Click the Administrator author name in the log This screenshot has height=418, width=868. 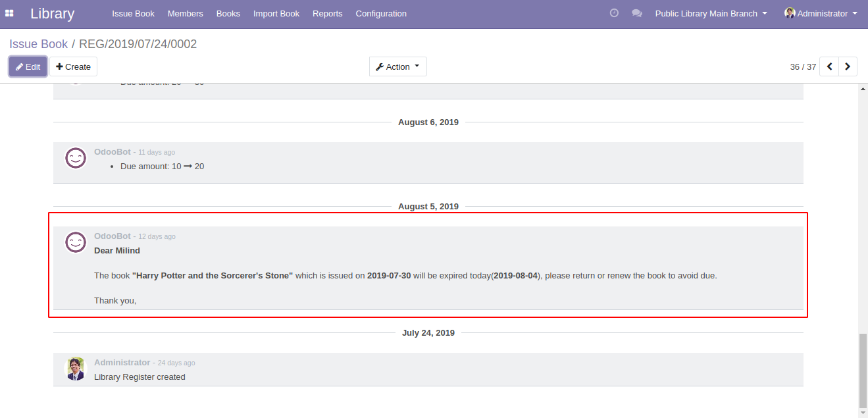pos(122,362)
